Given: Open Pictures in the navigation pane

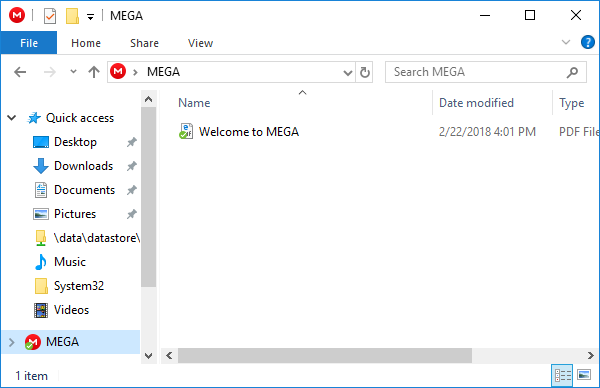Looking at the screenshot, I should click(75, 214).
